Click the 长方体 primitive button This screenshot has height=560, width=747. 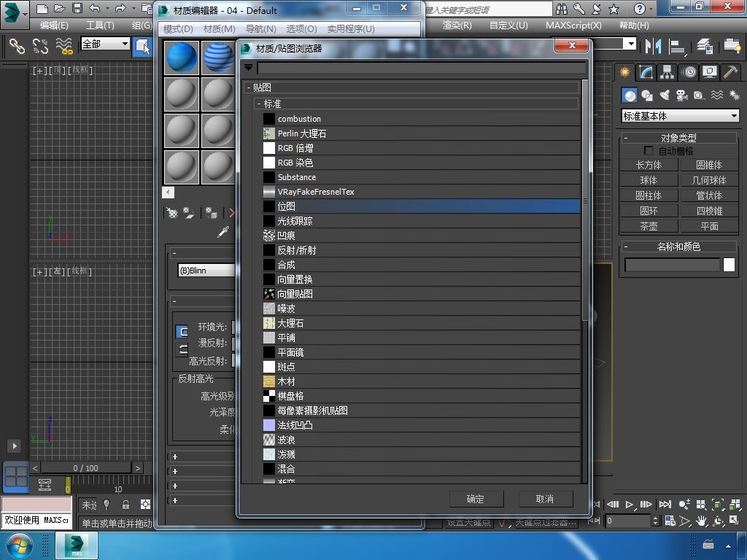click(649, 165)
